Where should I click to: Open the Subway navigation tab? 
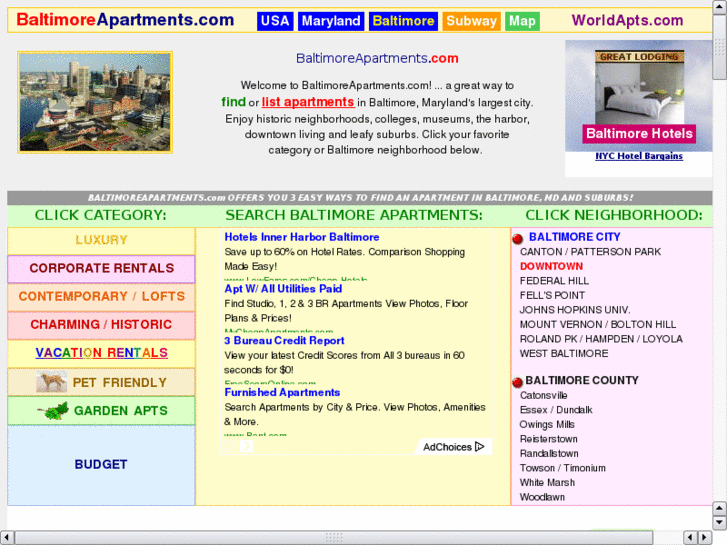point(472,21)
